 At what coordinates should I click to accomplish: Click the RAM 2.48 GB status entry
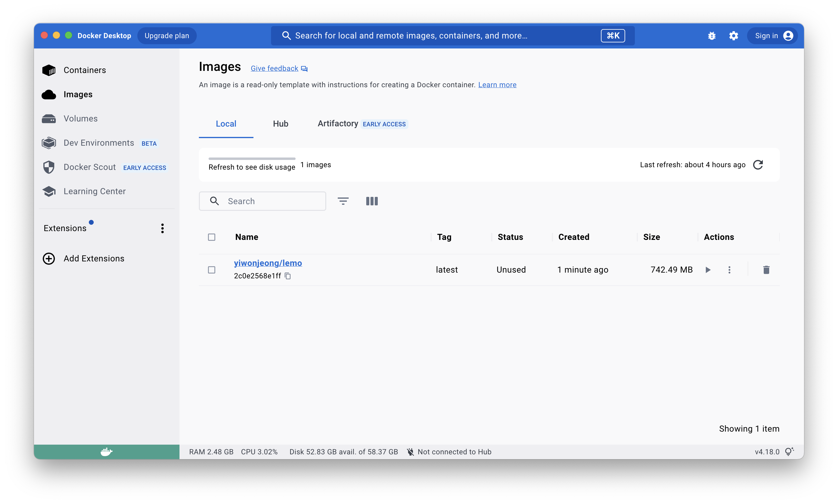tap(211, 452)
